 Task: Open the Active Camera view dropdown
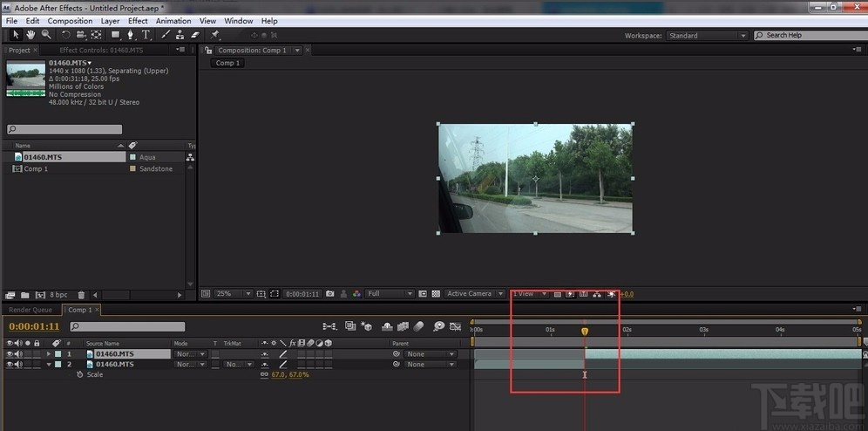click(475, 294)
